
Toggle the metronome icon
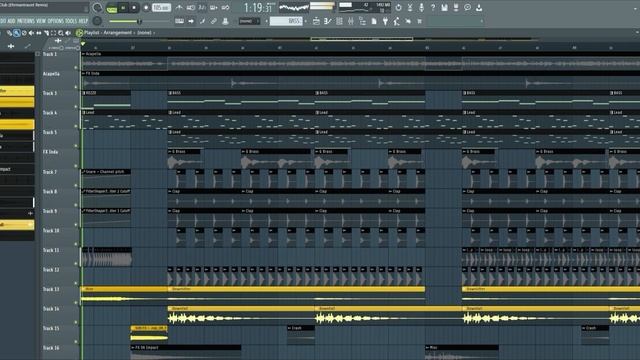tap(179, 8)
